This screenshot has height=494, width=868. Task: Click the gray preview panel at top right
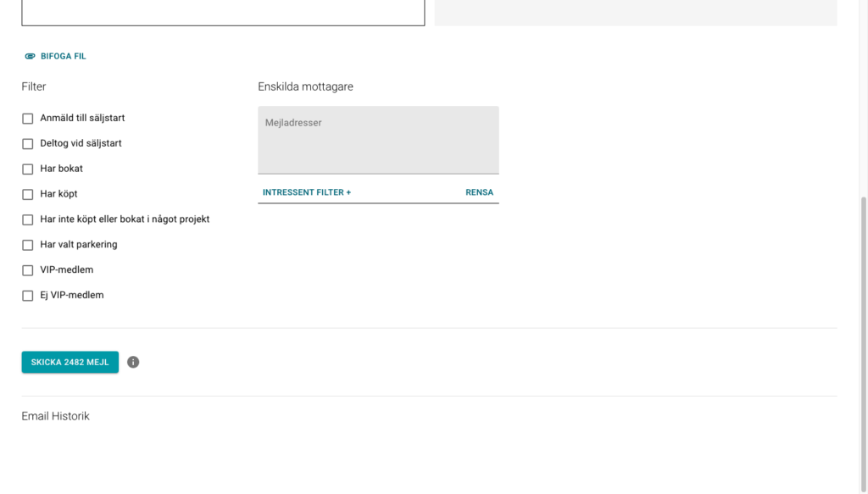tap(634, 12)
